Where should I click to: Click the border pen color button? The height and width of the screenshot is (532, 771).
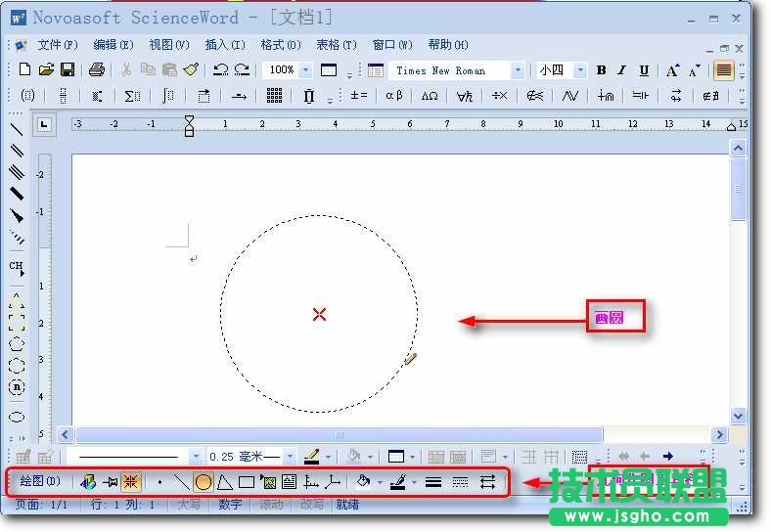pyautogui.click(x=312, y=457)
